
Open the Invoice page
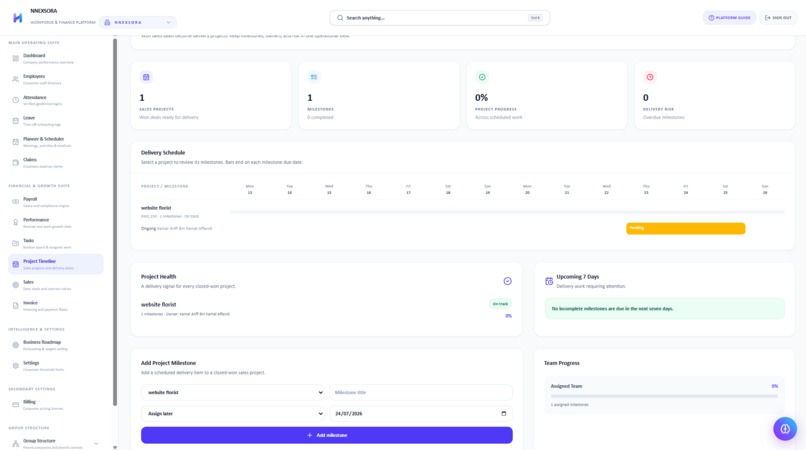click(56, 305)
